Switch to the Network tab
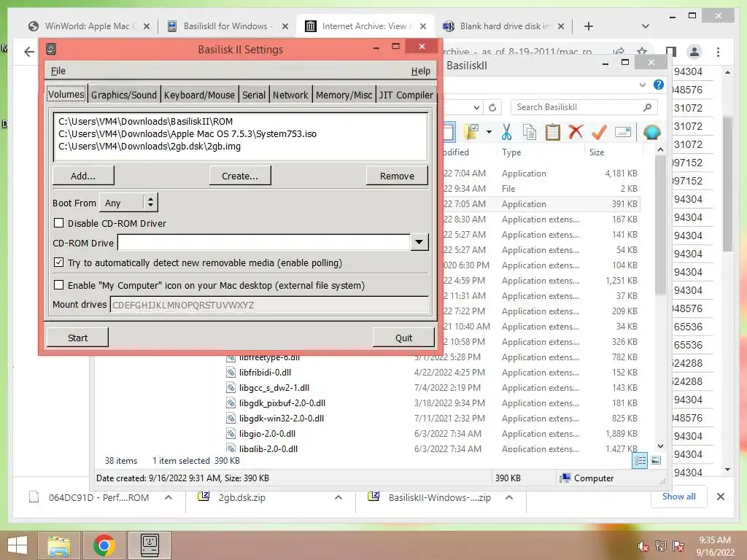This screenshot has width=747, height=560. point(290,95)
